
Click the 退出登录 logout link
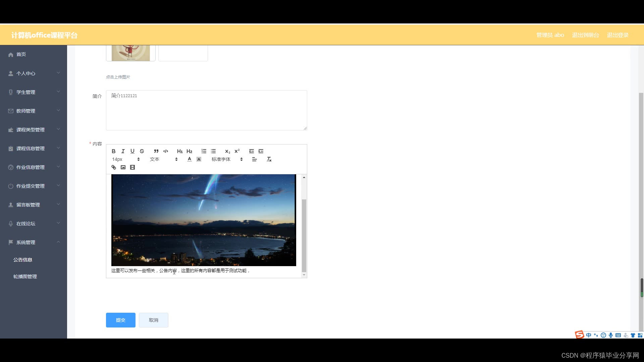618,35
